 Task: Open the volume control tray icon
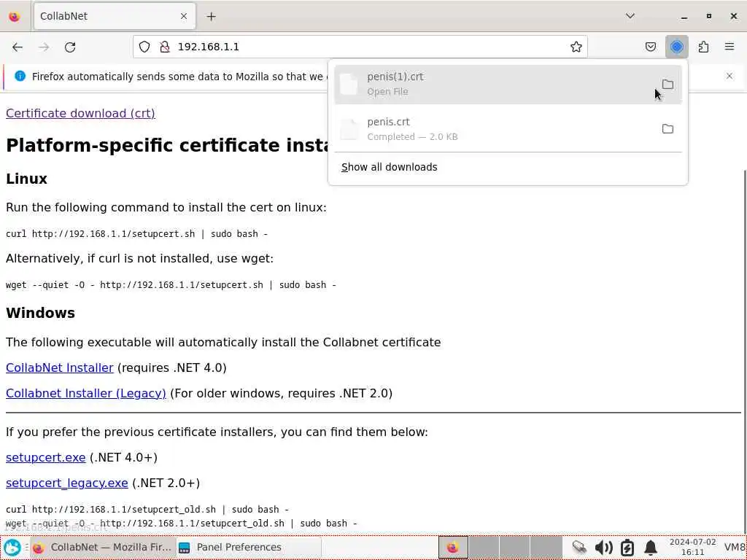[603, 548]
